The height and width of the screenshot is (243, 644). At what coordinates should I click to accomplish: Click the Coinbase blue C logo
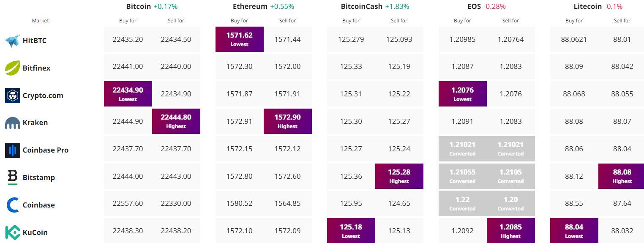(13, 205)
